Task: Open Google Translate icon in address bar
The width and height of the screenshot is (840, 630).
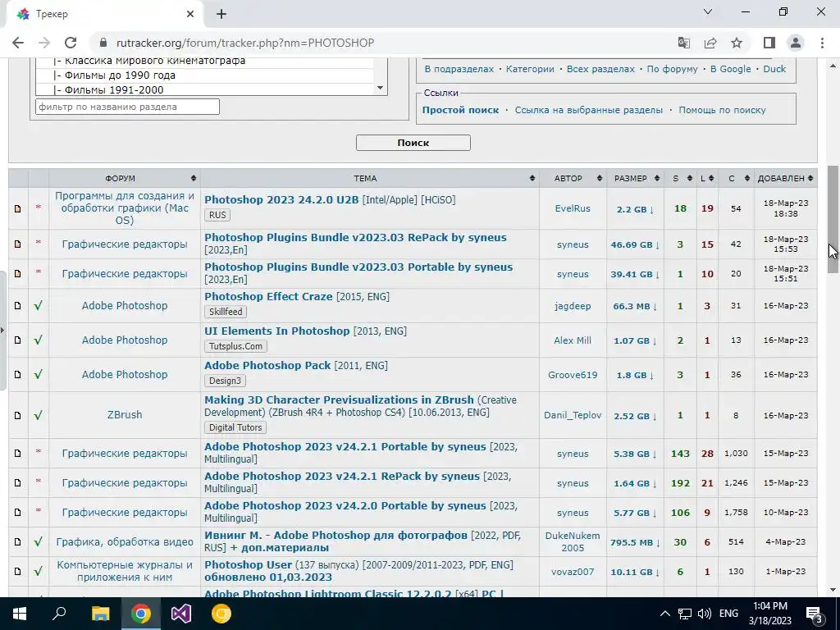Action: click(x=683, y=43)
